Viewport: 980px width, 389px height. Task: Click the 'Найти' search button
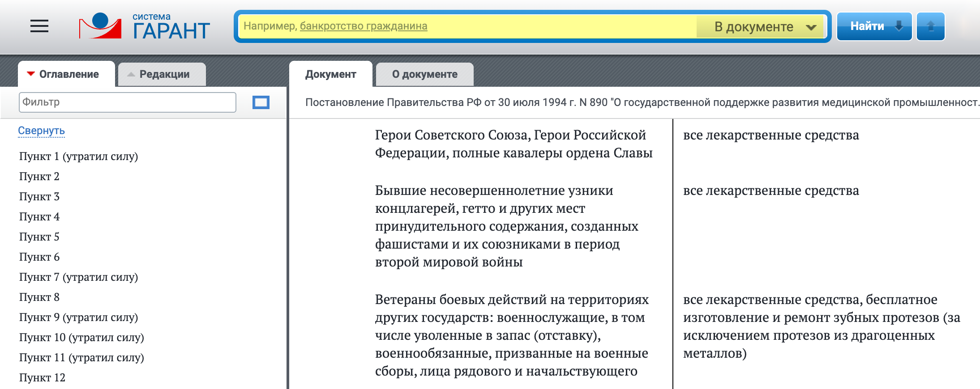pos(874,26)
